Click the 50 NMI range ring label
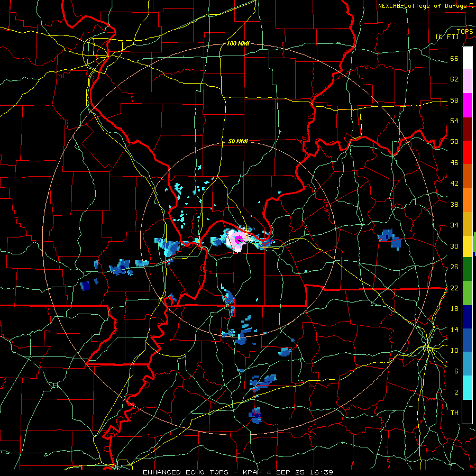 pyautogui.click(x=239, y=141)
